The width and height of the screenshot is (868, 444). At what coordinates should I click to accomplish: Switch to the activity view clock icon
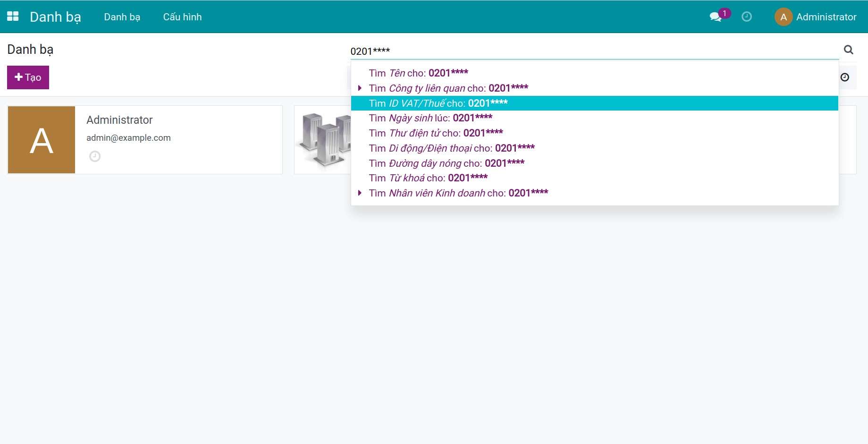pyautogui.click(x=845, y=77)
